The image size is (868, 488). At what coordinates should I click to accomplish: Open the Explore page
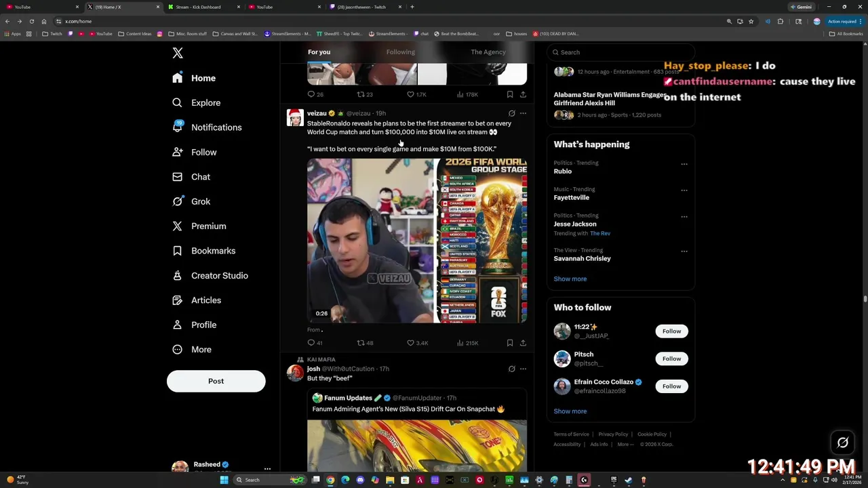coord(196,102)
